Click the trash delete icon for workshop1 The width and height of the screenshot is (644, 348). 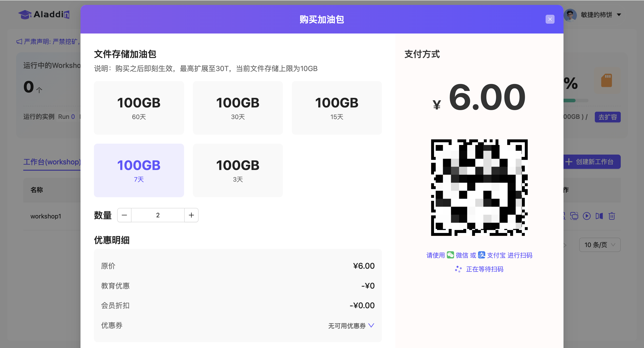[x=612, y=216]
